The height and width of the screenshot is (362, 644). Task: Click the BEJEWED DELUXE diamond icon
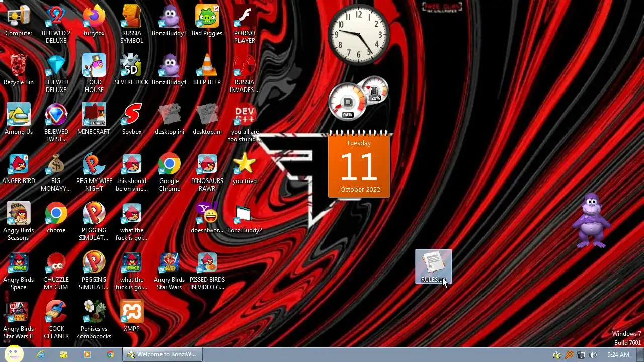56,73
